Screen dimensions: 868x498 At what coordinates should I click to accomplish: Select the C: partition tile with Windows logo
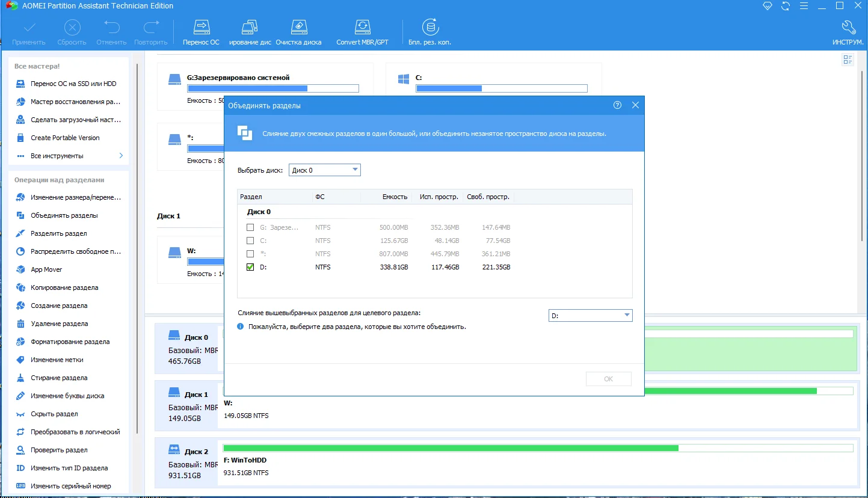(493, 87)
